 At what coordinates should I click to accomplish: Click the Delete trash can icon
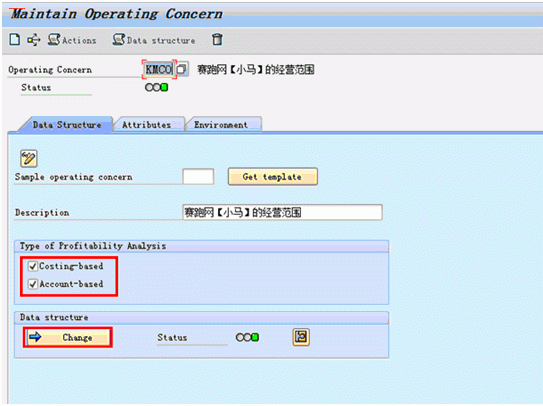point(217,39)
